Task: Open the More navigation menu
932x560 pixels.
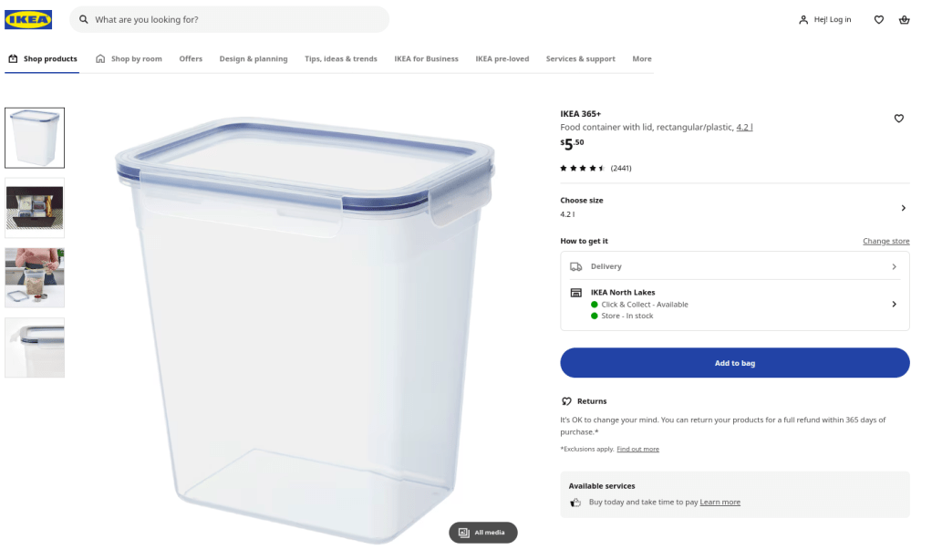Action: pos(642,59)
